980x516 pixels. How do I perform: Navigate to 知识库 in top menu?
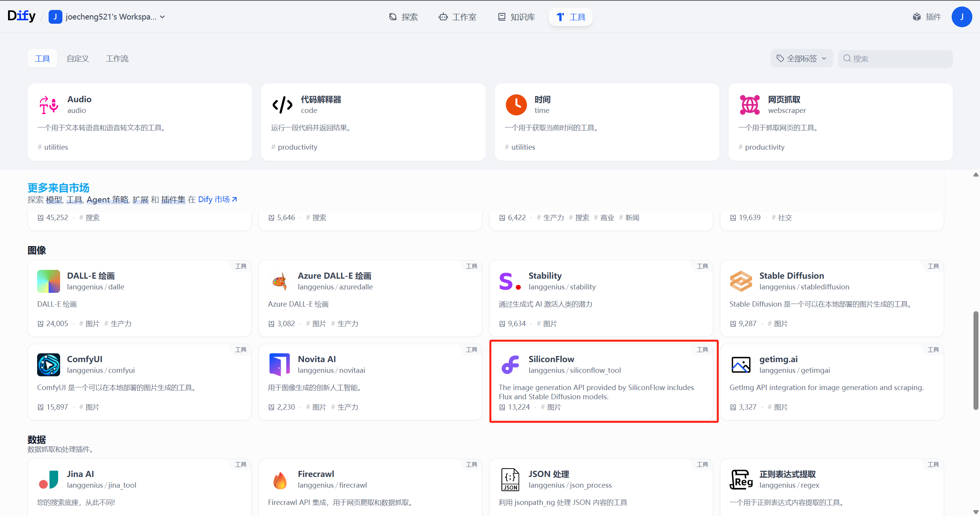(x=516, y=17)
